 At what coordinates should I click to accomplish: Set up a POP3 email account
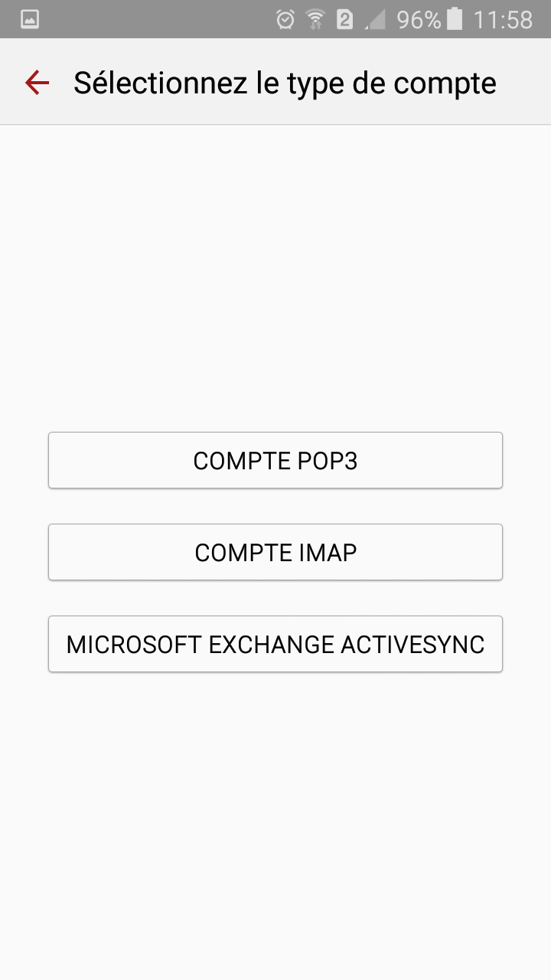(275, 460)
